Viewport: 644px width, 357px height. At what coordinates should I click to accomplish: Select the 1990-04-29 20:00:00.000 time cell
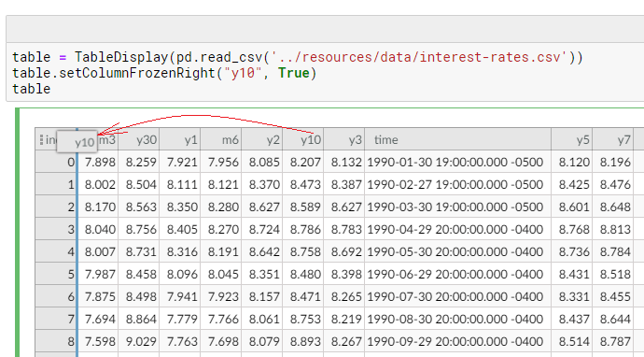click(458, 229)
